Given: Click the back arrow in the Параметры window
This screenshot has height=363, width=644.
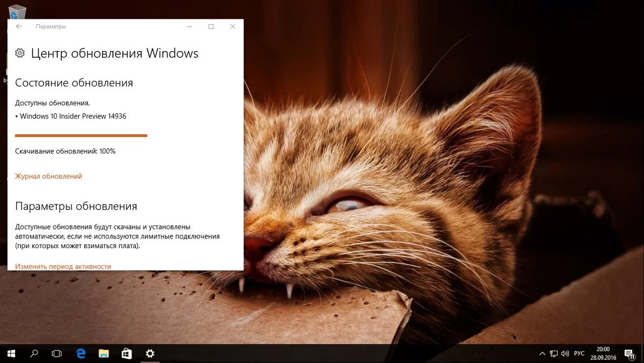Looking at the screenshot, I should [19, 26].
